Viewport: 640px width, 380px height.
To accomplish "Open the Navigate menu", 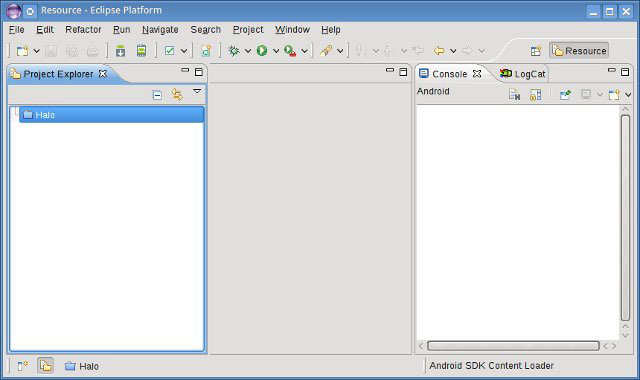I will pyautogui.click(x=160, y=30).
